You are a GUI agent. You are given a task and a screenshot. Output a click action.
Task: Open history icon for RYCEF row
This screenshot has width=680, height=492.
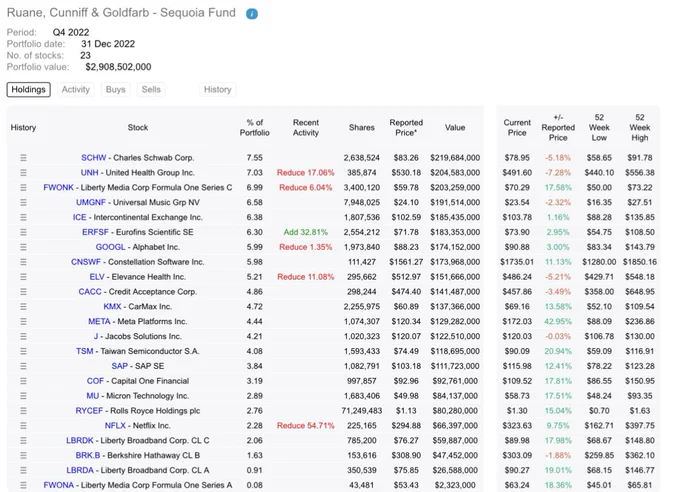(x=23, y=411)
